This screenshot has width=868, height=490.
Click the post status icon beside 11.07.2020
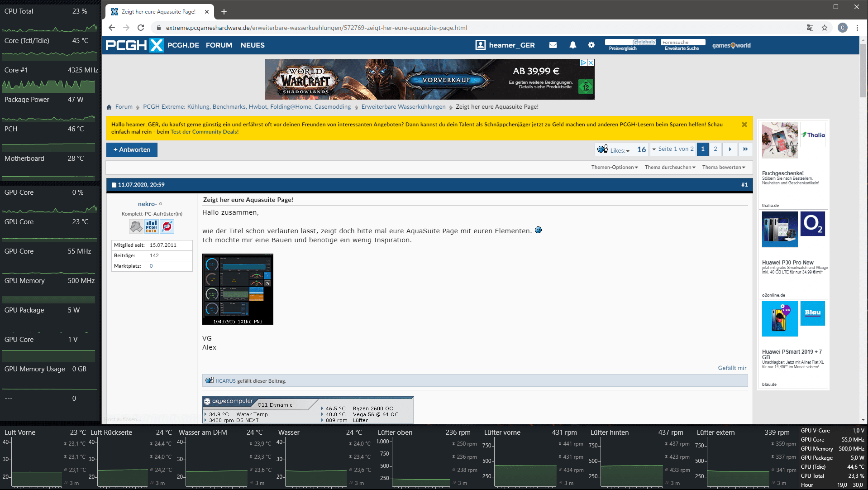(x=114, y=185)
